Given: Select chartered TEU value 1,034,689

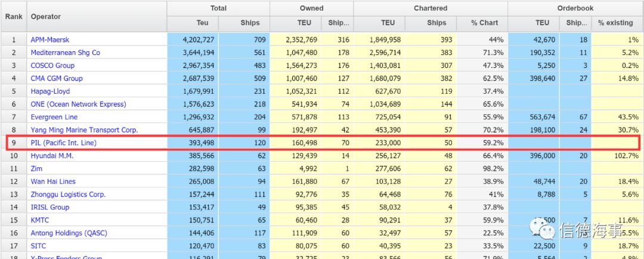Looking at the screenshot, I should (x=385, y=104).
